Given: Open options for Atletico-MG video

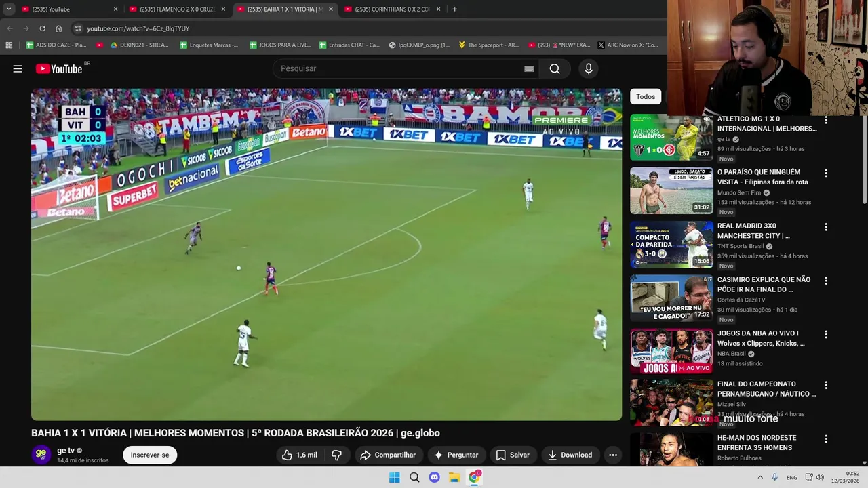Looking at the screenshot, I should 825,120.
